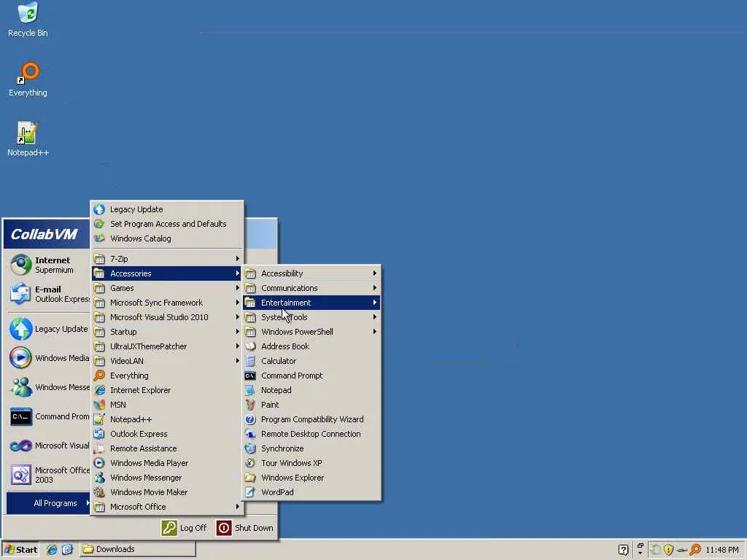Click Internet Explorer quick launch taskbar icon

pyautogui.click(x=52, y=550)
